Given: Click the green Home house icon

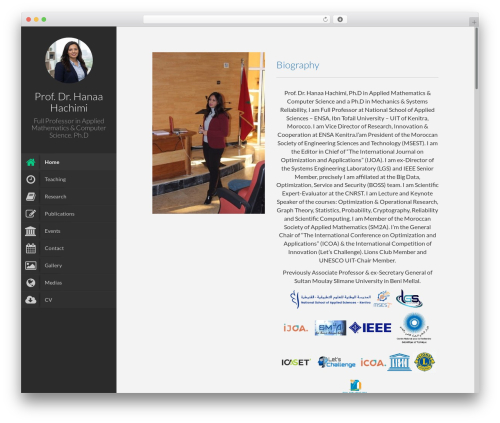Looking at the screenshot, I should 31,162.
